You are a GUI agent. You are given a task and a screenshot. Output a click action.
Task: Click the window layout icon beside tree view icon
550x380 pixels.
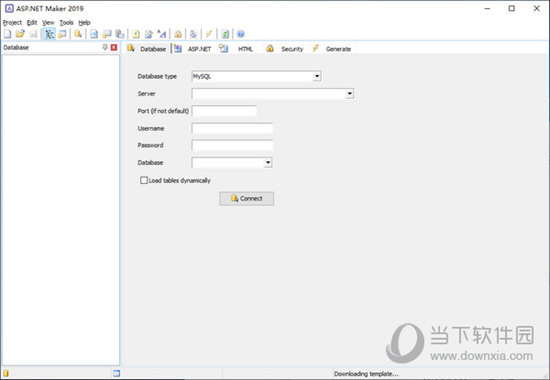(x=62, y=34)
